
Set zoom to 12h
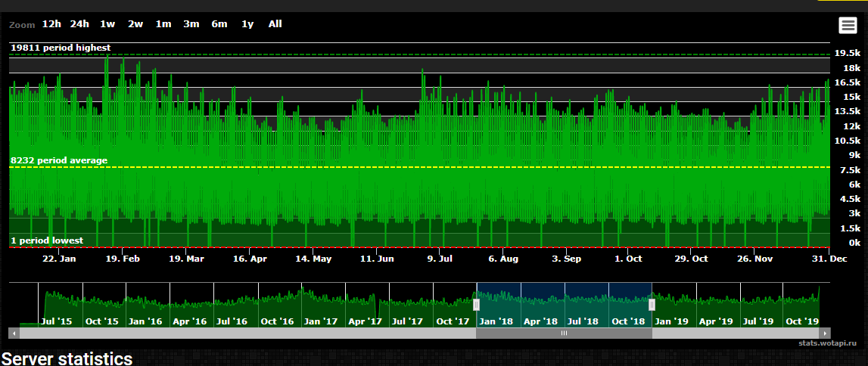(51, 24)
